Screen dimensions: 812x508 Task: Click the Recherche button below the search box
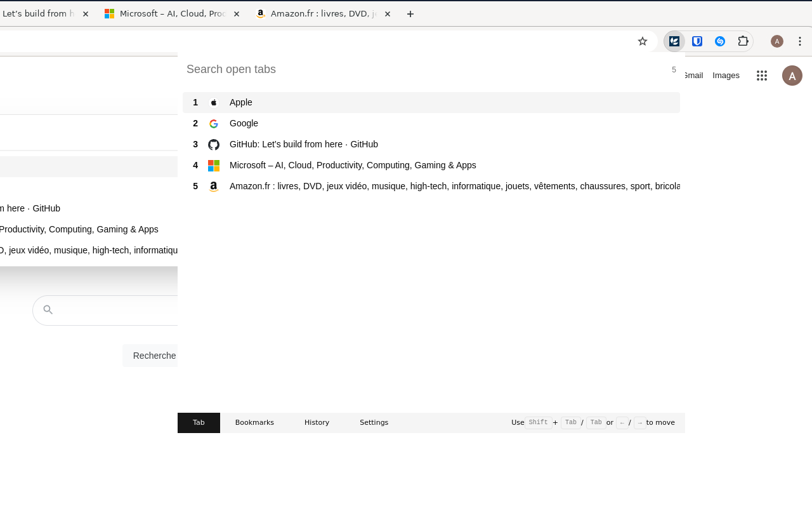click(150, 356)
